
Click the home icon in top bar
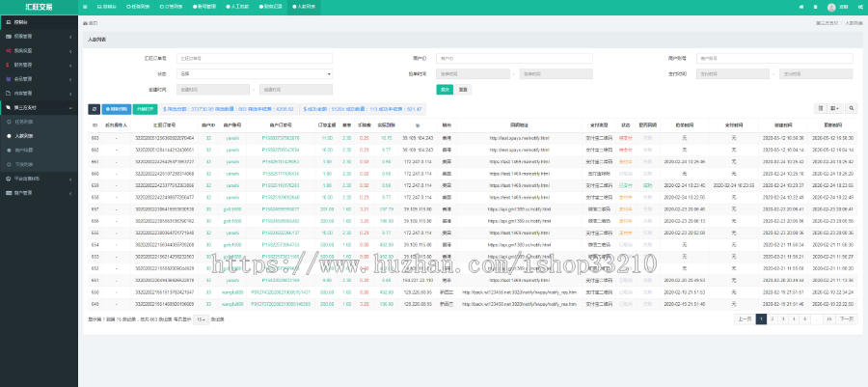pyautogui.click(x=800, y=6)
